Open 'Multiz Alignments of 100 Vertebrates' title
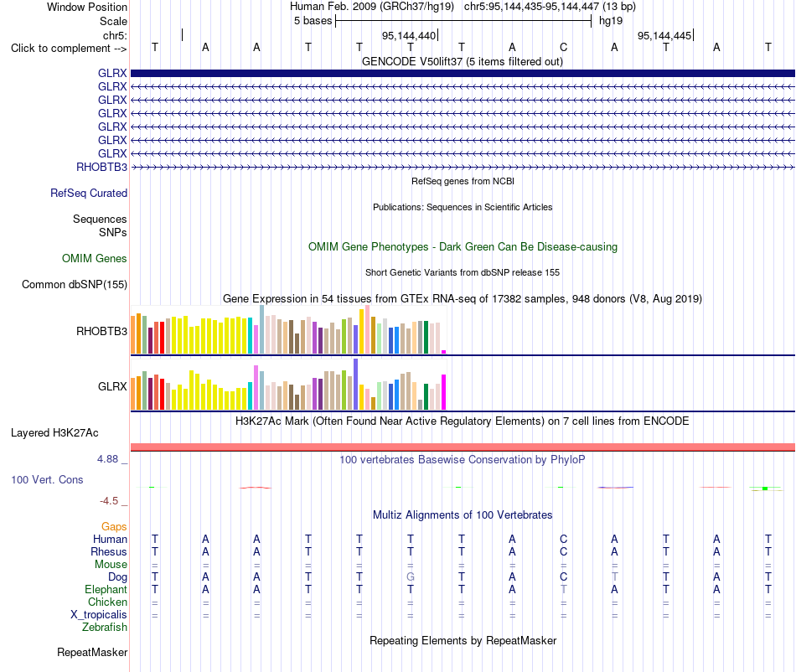 (x=463, y=514)
